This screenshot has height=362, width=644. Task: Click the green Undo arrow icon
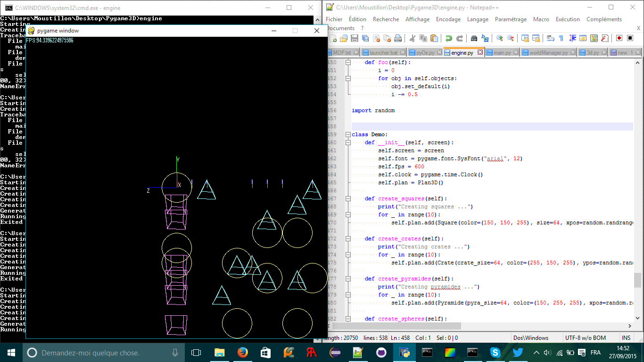(450, 38)
